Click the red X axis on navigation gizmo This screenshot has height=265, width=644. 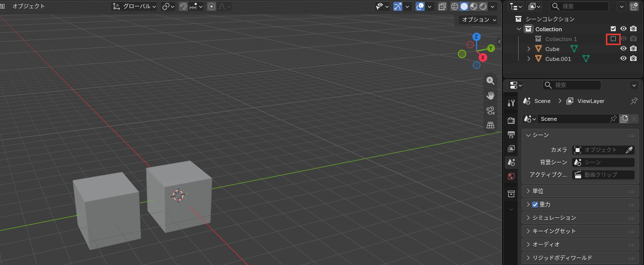click(483, 57)
